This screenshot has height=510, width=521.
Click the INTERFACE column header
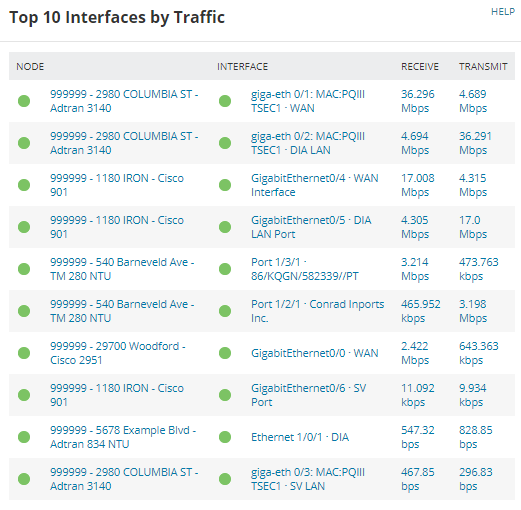[x=242, y=67]
